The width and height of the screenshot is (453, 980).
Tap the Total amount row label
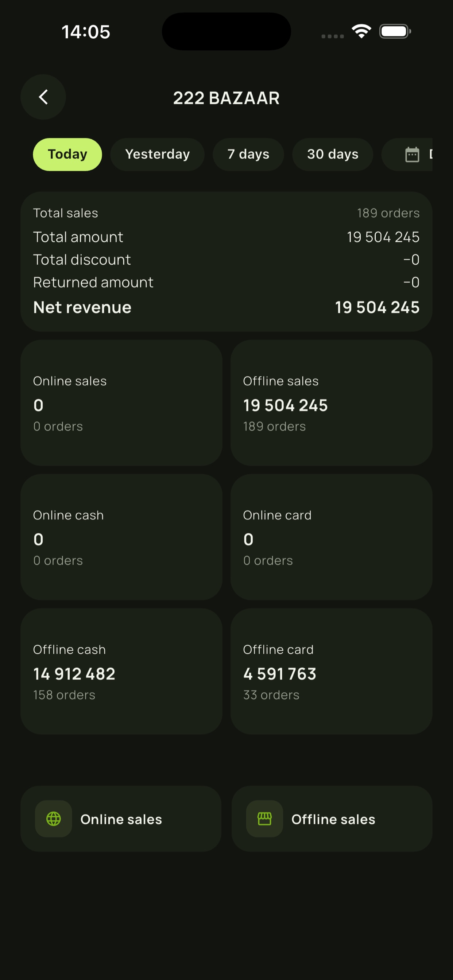(x=78, y=237)
